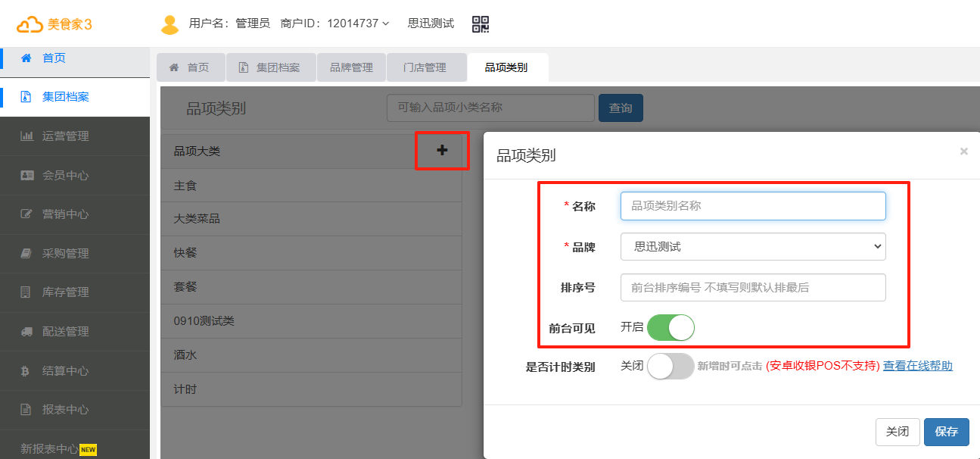Image resolution: width=980 pixels, height=459 pixels.
Task: Click the orange user avatar icon
Action: click(x=170, y=24)
